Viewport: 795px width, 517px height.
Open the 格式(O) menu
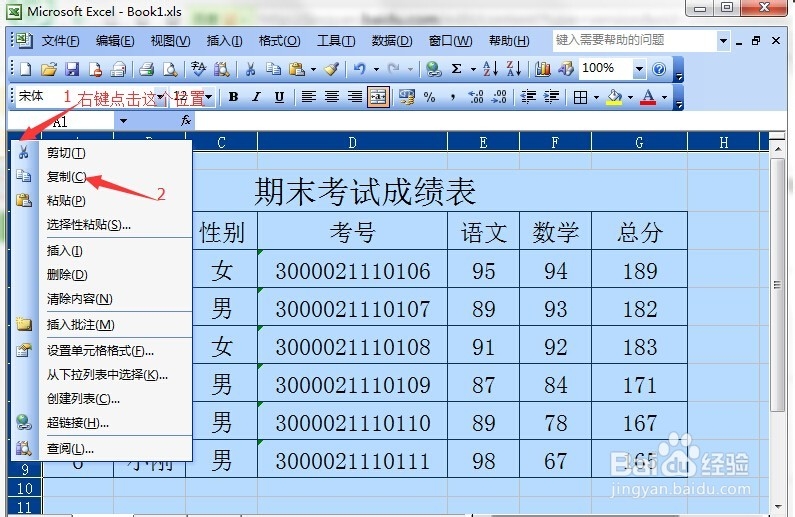tap(279, 41)
